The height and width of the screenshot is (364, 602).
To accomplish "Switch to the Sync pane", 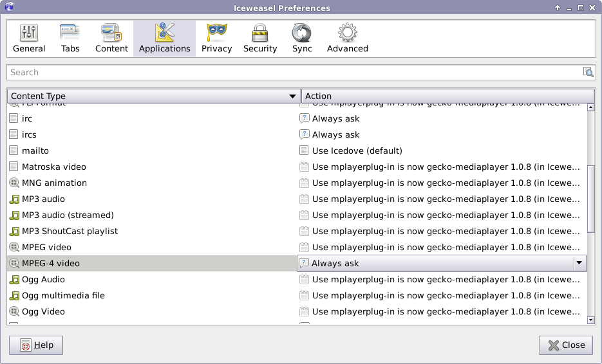I will [302, 39].
